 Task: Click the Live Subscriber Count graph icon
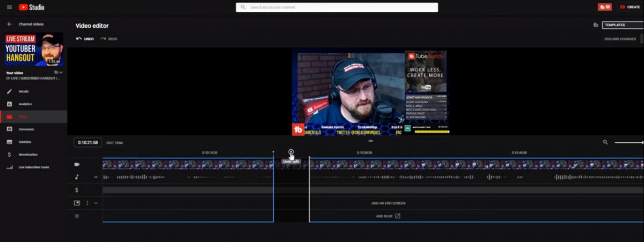[x=9, y=167]
